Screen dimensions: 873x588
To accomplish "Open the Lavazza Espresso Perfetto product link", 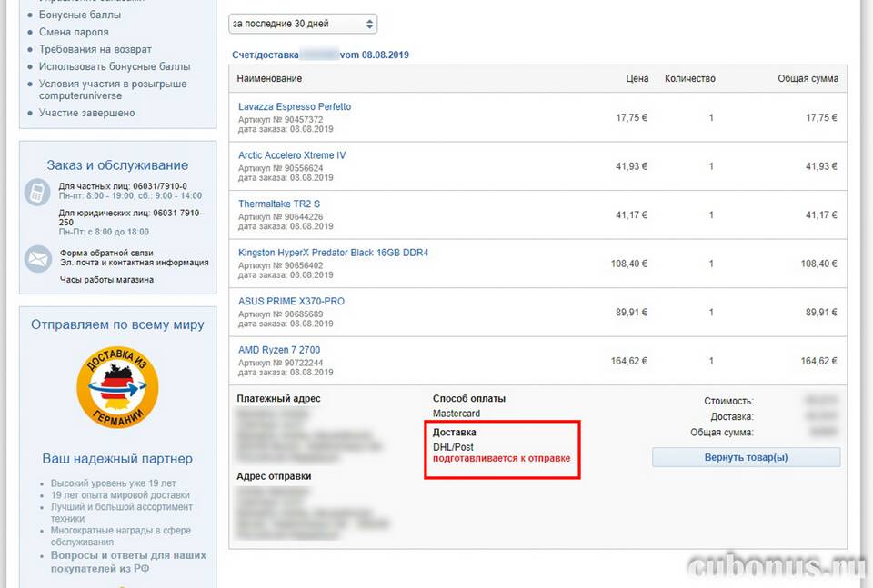I will tap(295, 107).
